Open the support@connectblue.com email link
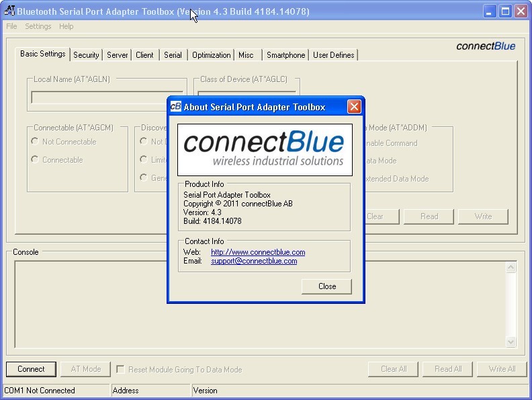Screen dimensions: 532x400 coord(254,261)
